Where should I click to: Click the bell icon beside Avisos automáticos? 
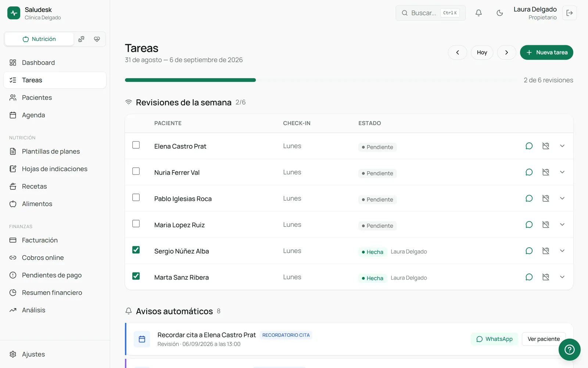tap(129, 311)
